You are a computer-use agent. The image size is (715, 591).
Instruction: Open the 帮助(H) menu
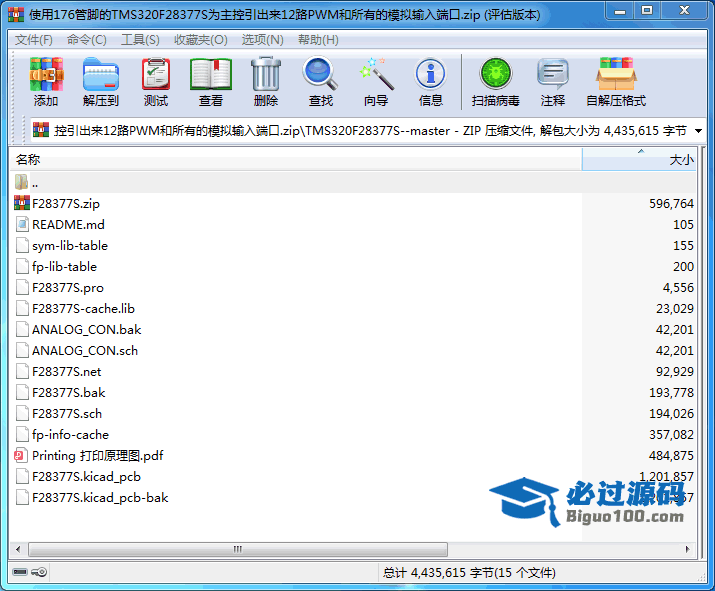point(318,40)
